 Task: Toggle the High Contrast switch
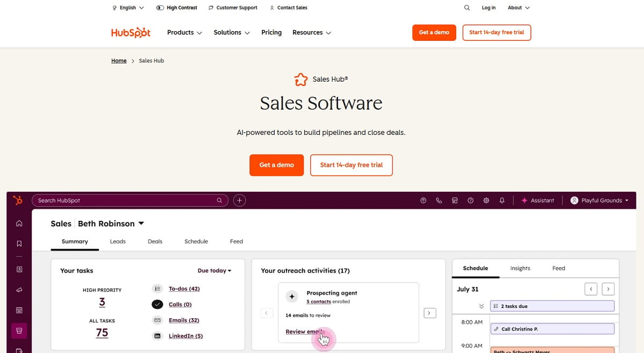click(177, 8)
